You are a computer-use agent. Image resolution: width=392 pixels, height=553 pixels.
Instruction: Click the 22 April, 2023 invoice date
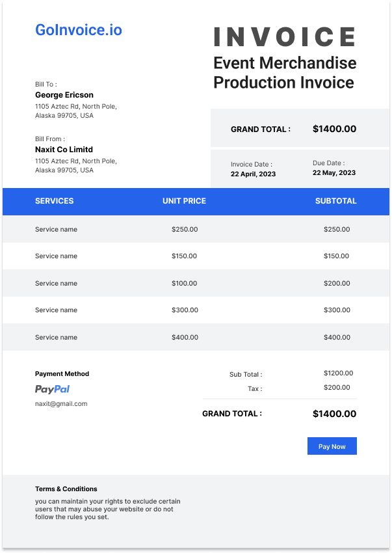(253, 174)
